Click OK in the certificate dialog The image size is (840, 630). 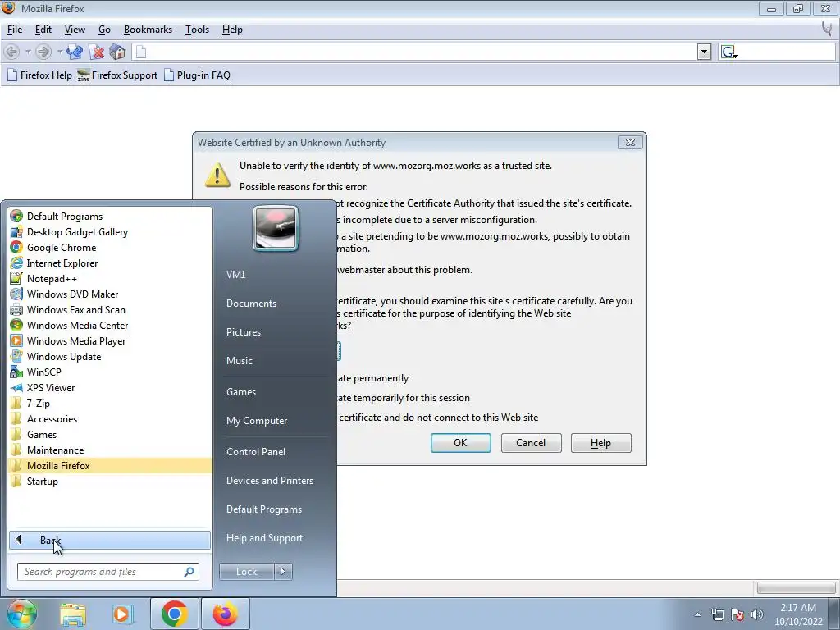click(x=461, y=443)
